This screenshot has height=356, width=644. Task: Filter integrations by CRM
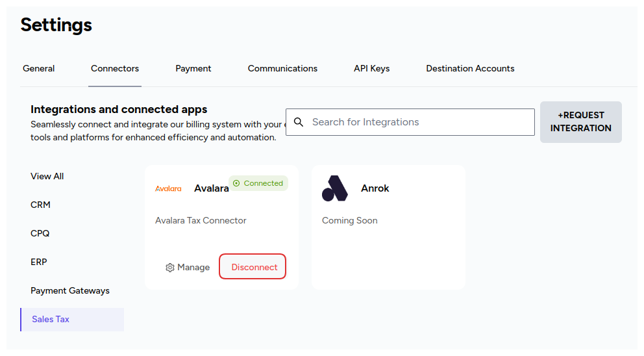coord(40,205)
